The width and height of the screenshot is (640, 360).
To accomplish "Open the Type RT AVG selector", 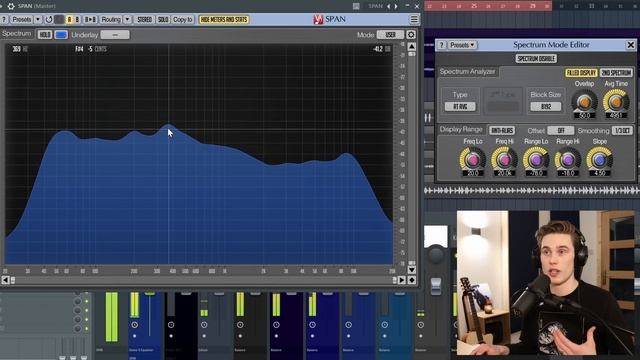I will pos(460,107).
